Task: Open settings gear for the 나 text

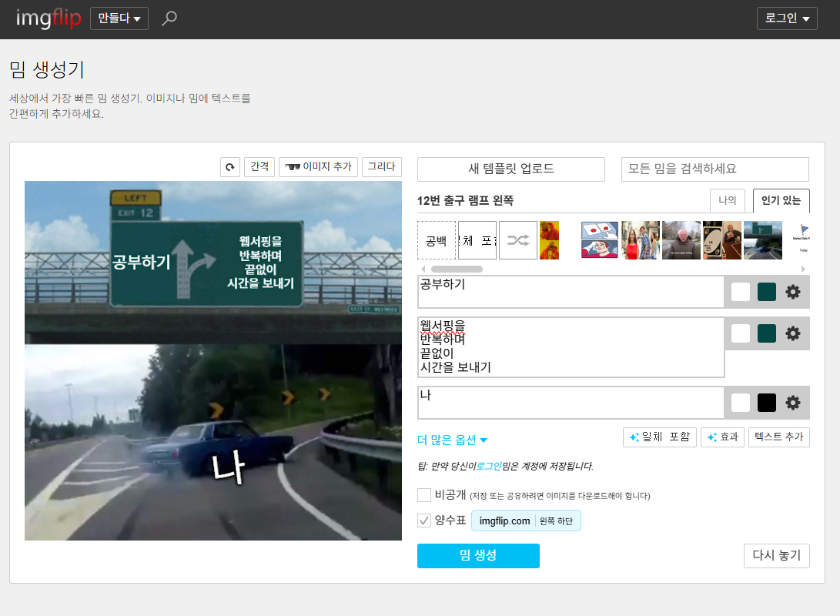Action: (792, 402)
